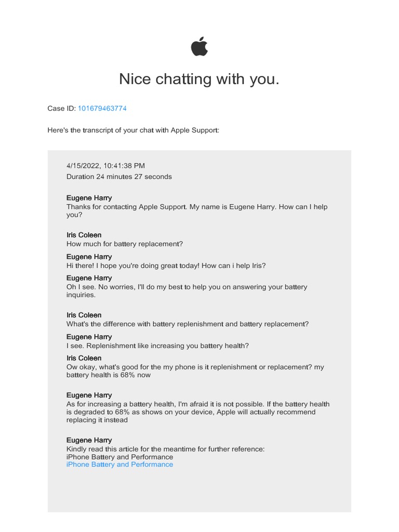Click the "Nice chatting with you." heading
This screenshot has width=399, height=532.
coord(199,79)
